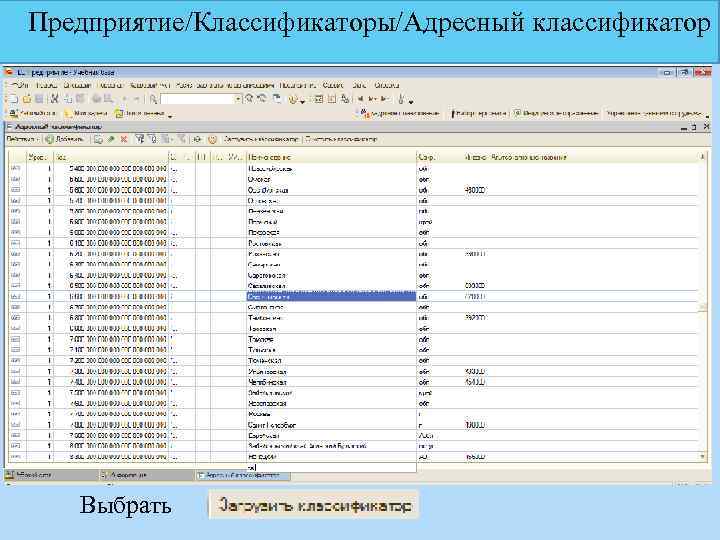Click the refresh icon in list toolbar
Screen dimensions: 720x540
point(197,139)
